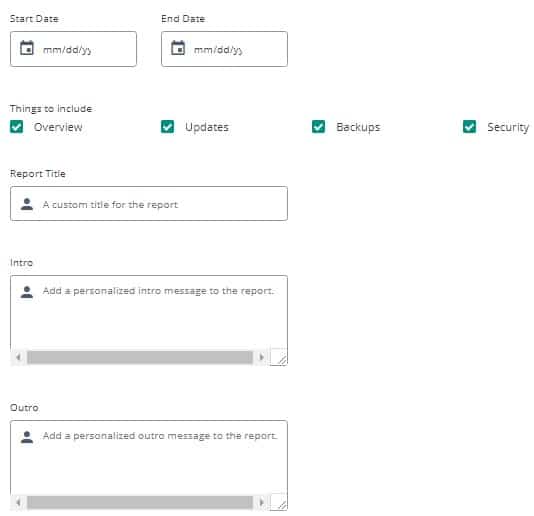Click the End Date label
This screenshot has height=516, width=534.
click(183, 19)
